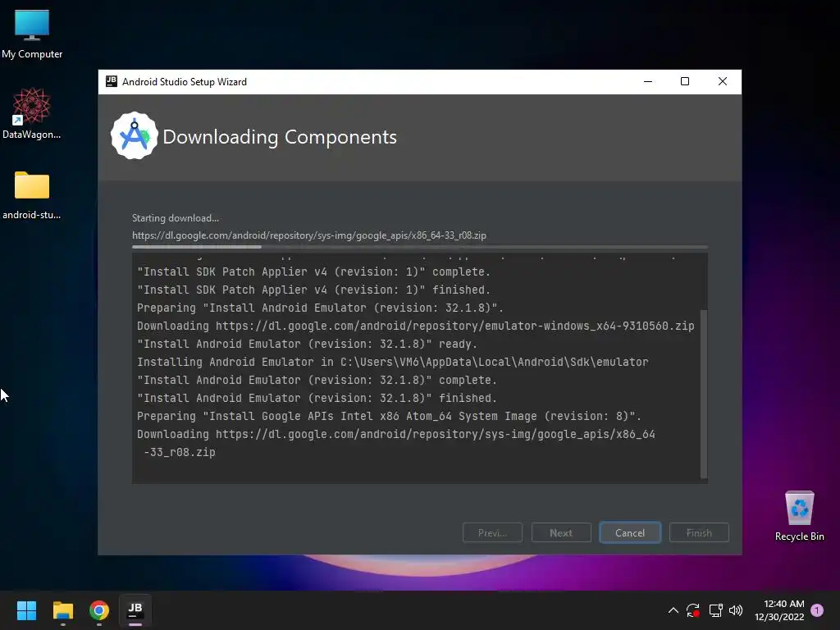Select the DataWagon desktop shortcut
The height and width of the screenshot is (630, 840).
[x=32, y=114]
